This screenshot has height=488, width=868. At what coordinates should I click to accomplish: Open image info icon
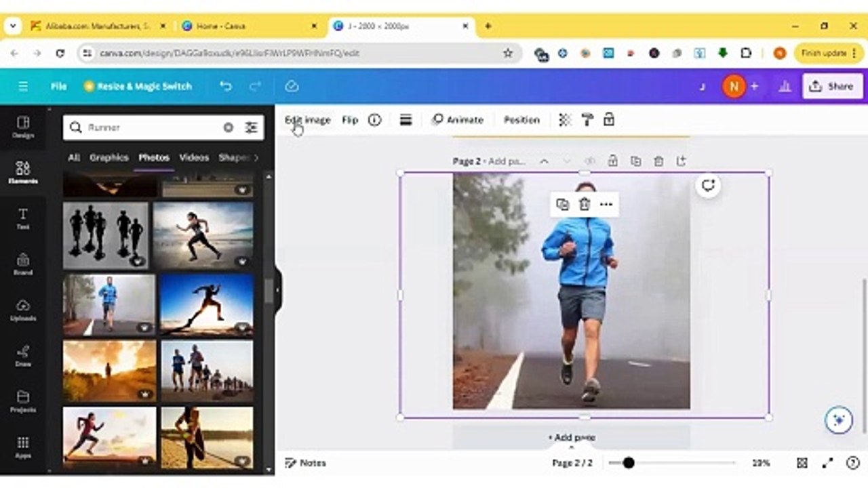(374, 120)
